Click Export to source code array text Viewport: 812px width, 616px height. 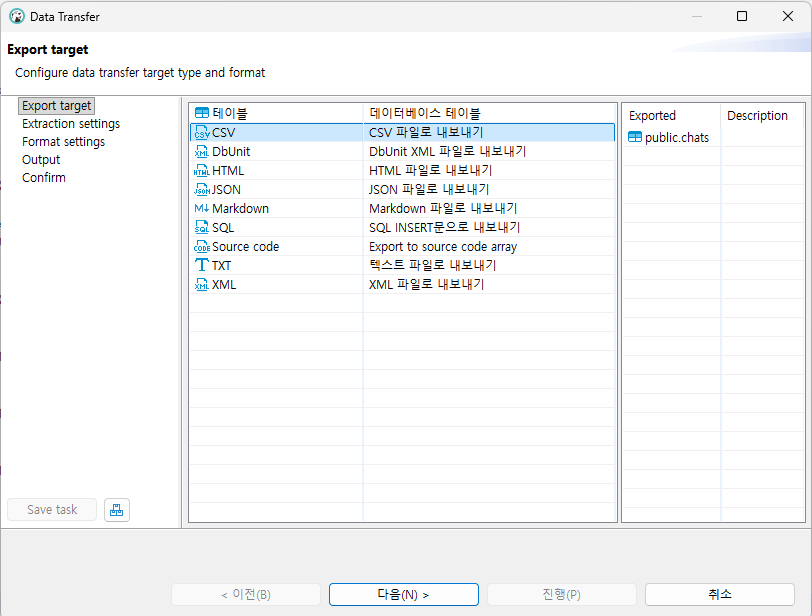point(443,246)
